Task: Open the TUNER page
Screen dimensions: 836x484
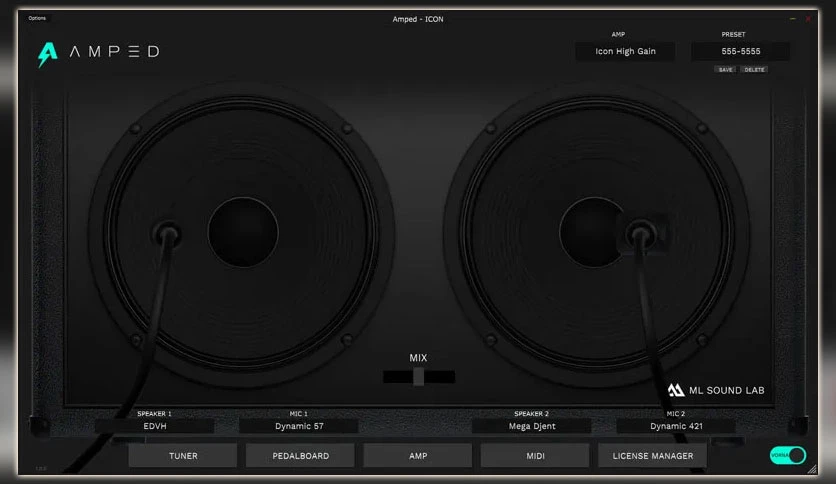Action: click(x=183, y=456)
